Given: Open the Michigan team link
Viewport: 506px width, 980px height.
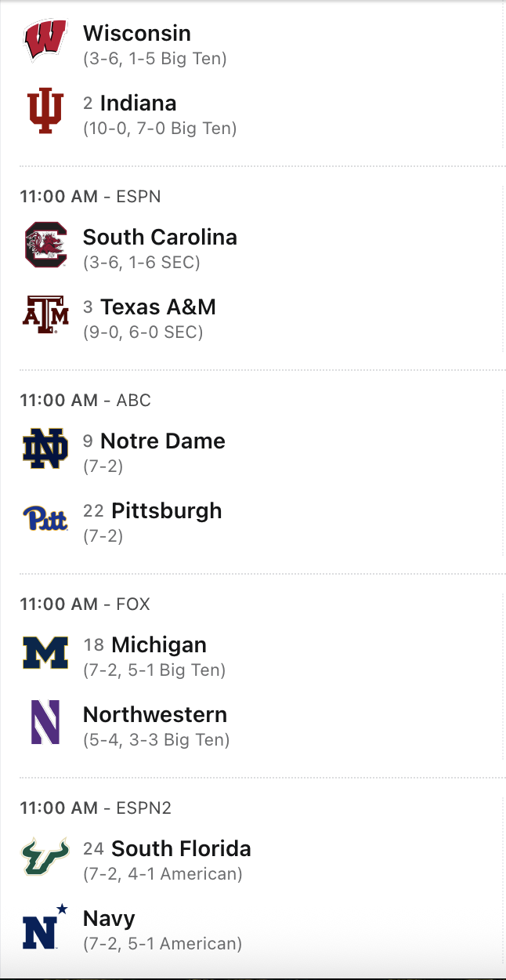Looking at the screenshot, I should 159,645.
